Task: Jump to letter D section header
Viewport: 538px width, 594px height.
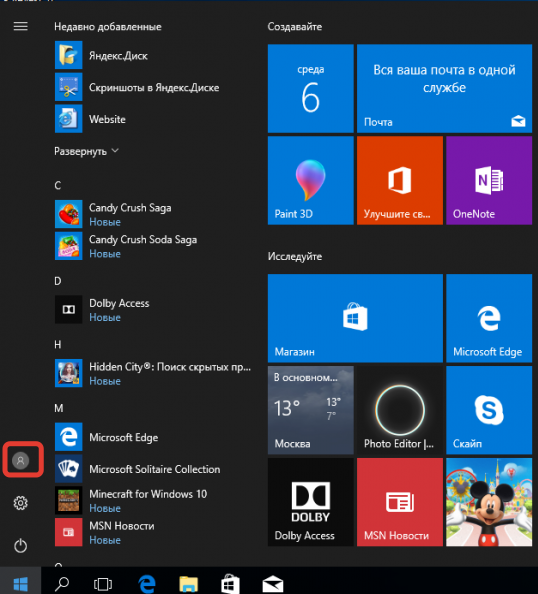Action: point(58,281)
